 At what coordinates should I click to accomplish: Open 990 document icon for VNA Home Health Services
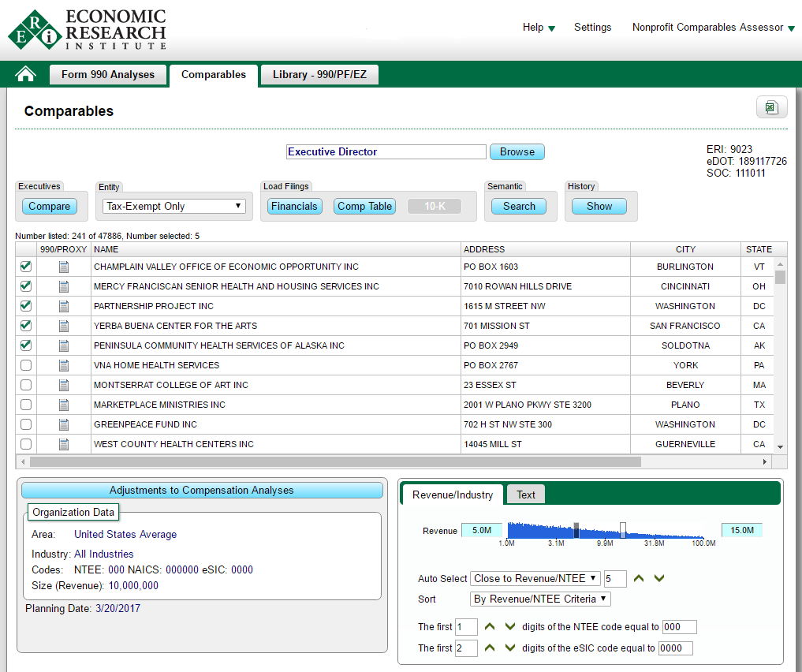pyautogui.click(x=64, y=365)
